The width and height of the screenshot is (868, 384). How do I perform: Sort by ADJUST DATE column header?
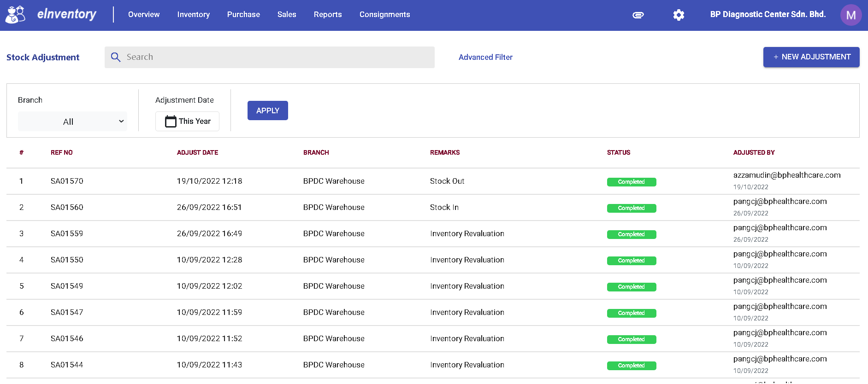point(198,152)
